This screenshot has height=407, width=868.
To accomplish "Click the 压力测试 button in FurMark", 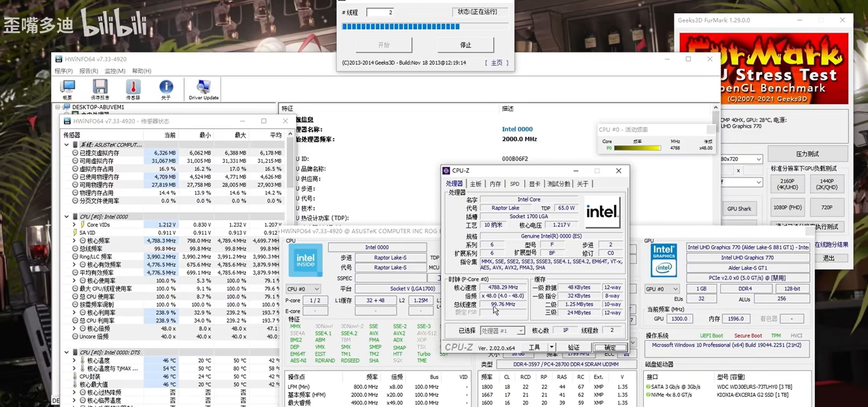I will click(807, 154).
